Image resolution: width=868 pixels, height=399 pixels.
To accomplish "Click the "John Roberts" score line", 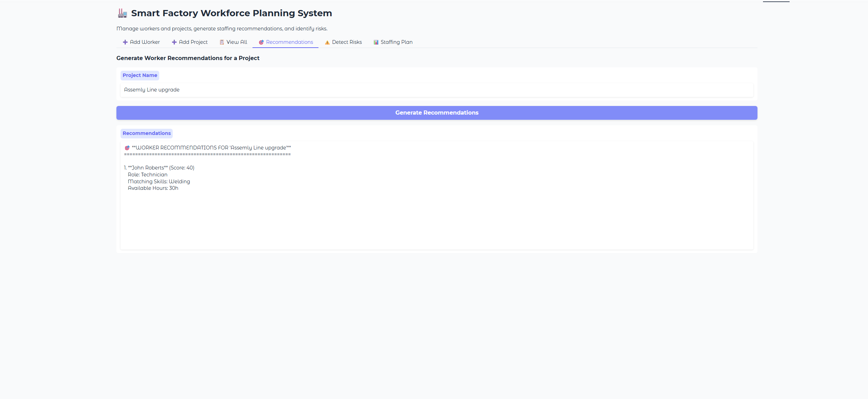I will (159, 168).
